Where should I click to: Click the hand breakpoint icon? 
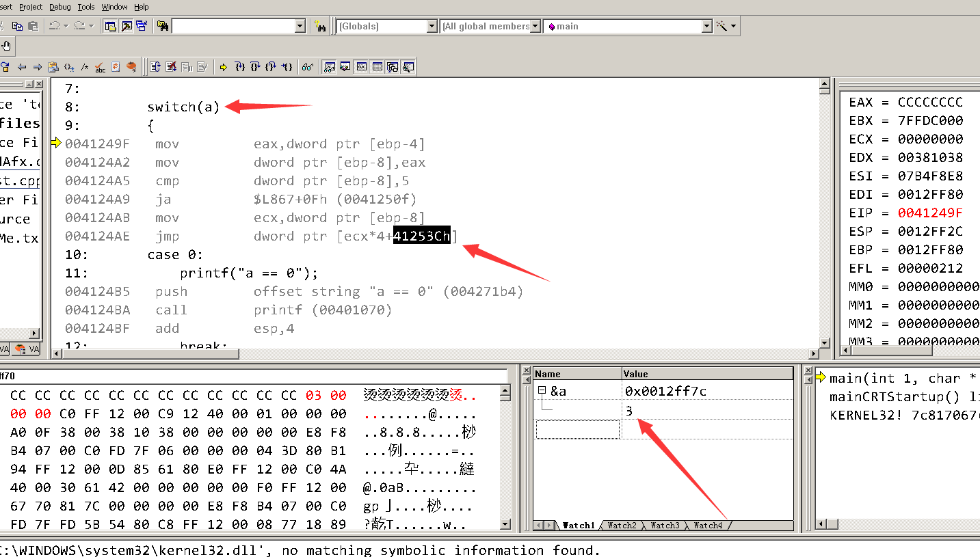tap(6, 46)
